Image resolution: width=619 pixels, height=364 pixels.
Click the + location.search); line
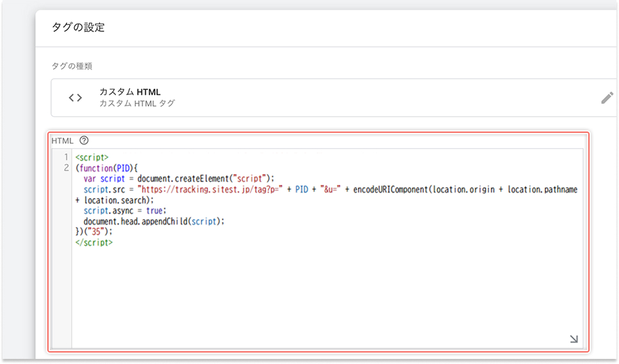[114, 200]
